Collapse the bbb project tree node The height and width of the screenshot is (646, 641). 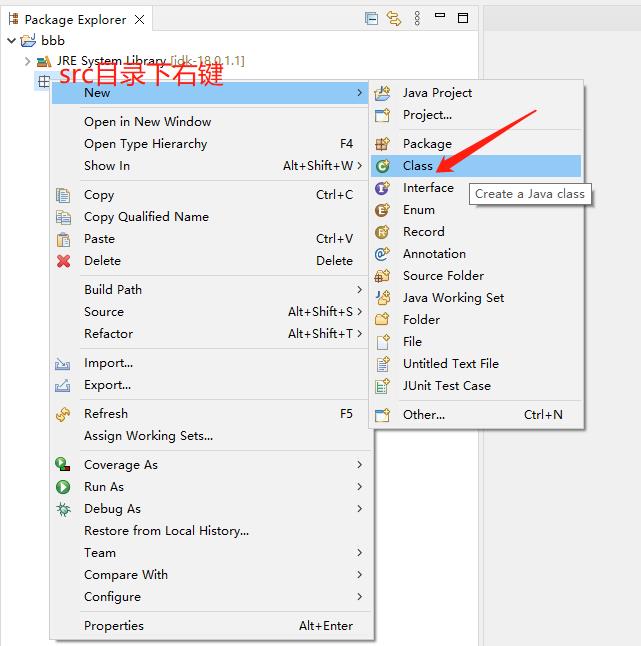(x=12, y=40)
